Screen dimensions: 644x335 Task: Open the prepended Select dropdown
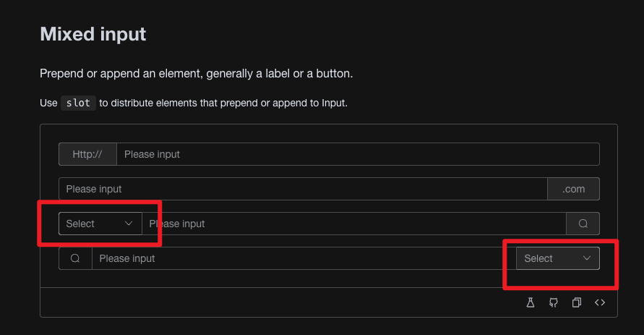(x=100, y=224)
